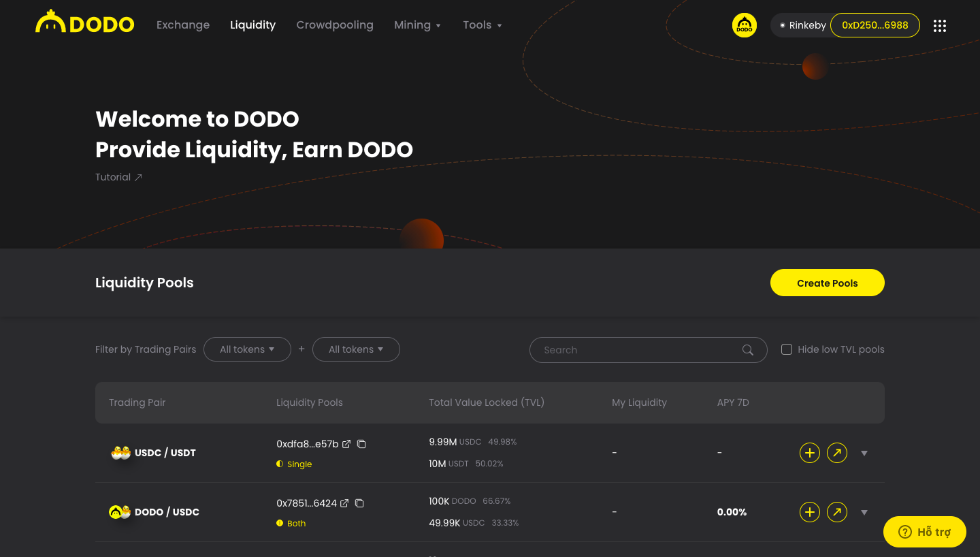Click the Hỗ trợ support button
The image size is (980, 557).
(x=925, y=532)
